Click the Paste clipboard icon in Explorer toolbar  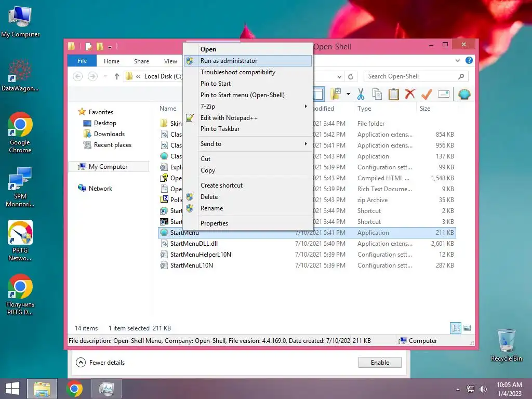coord(394,94)
